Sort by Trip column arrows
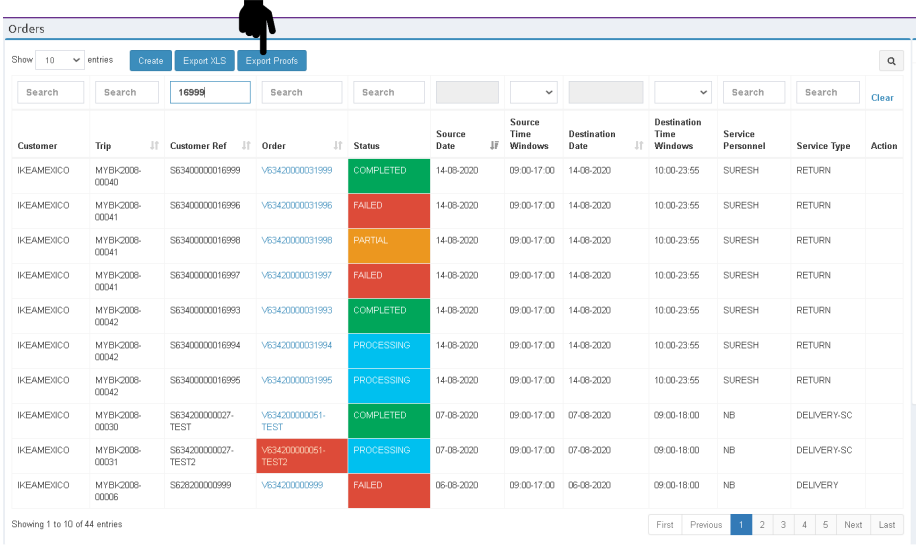Screen dimensions: 922x551 154,145
